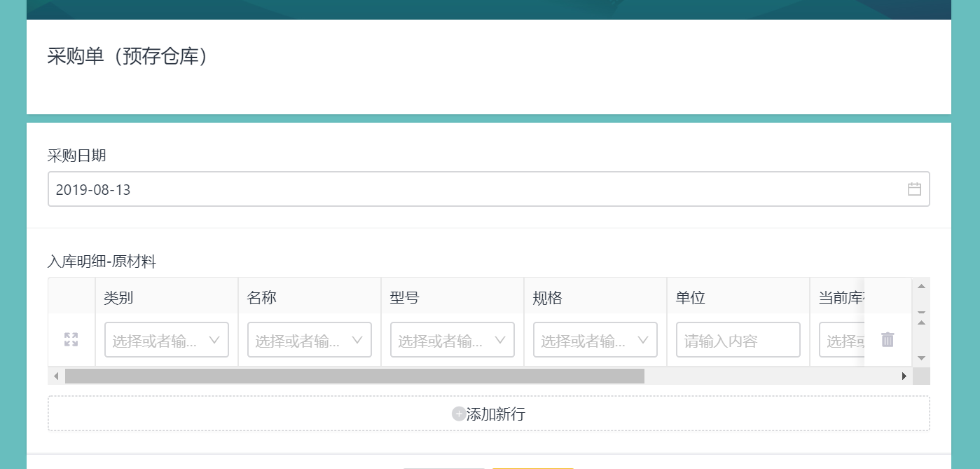Open the calendar picker icon
This screenshot has width=980, height=469.
914,189
